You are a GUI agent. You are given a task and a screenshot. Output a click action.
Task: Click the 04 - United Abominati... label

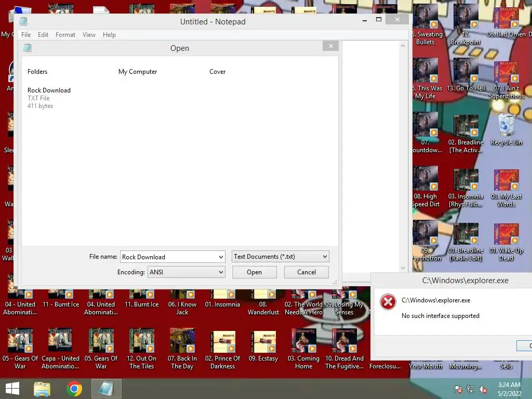click(x=20, y=309)
